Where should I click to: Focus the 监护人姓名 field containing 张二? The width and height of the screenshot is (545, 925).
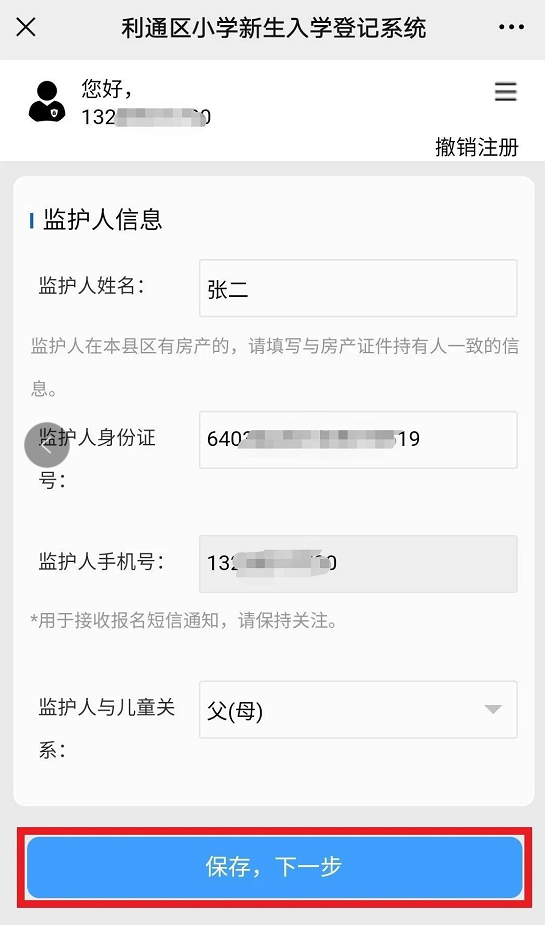pyautogui.click(x=358, y=288)
